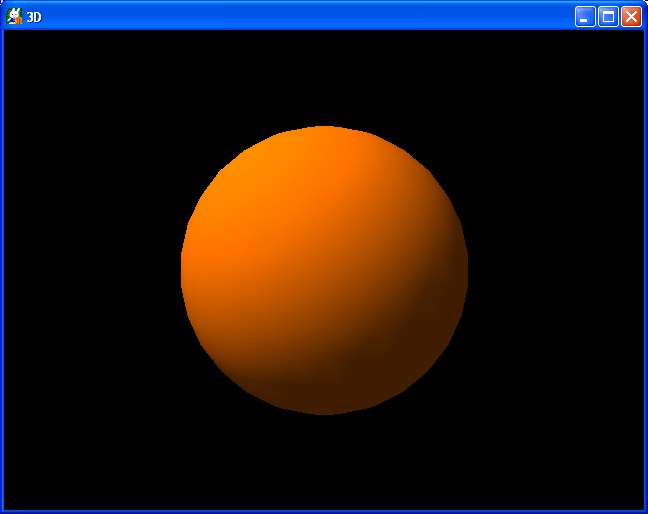Click the bottom edge of the orange sphere
648x514 pixels.
pyautogui.click(x=324, y=410)
